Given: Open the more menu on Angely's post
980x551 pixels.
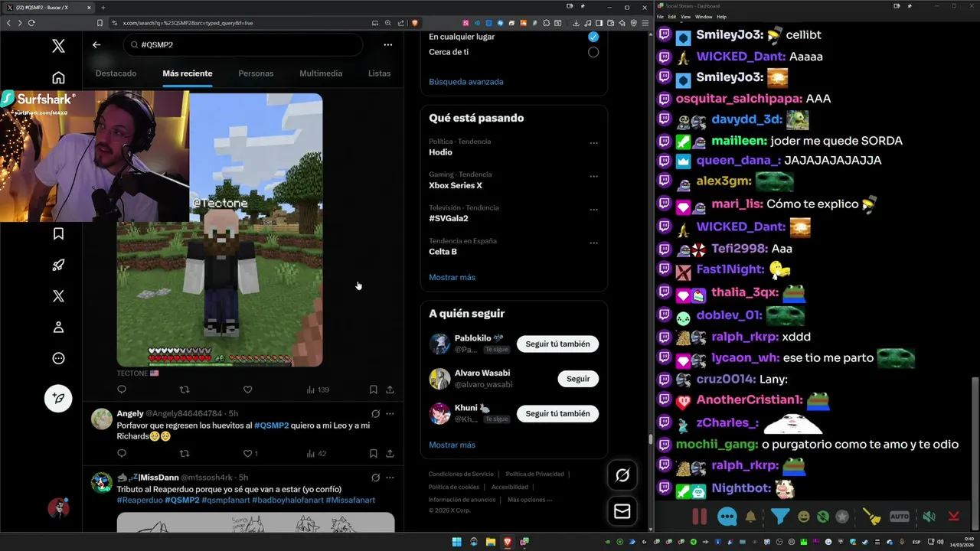Looking at the screenshot, I should [x=390, y=413].
